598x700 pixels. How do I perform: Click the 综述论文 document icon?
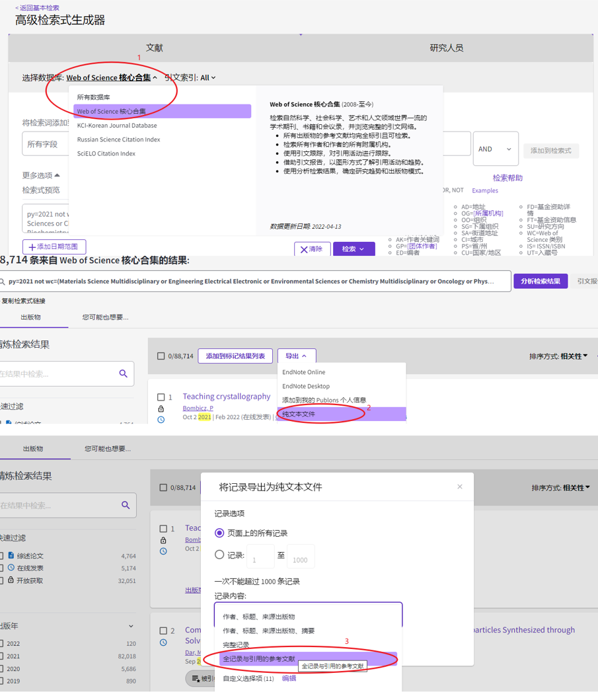(x=11, y=555)
